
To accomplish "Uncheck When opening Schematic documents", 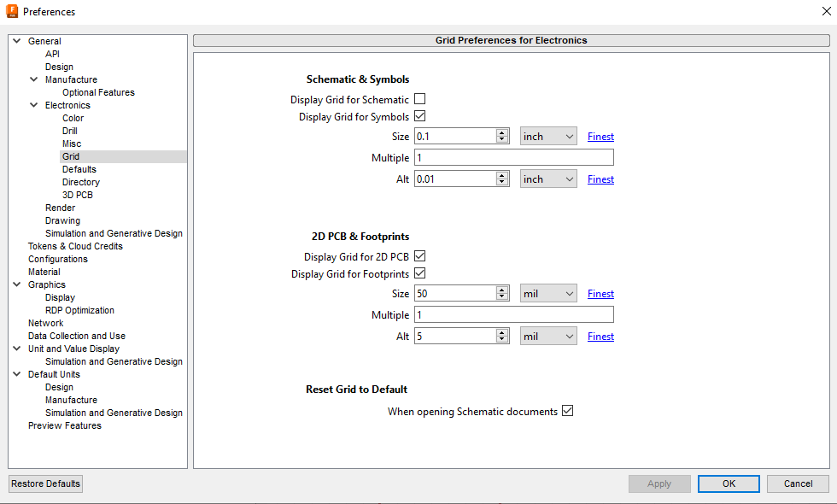I will (x=568, y=411).
